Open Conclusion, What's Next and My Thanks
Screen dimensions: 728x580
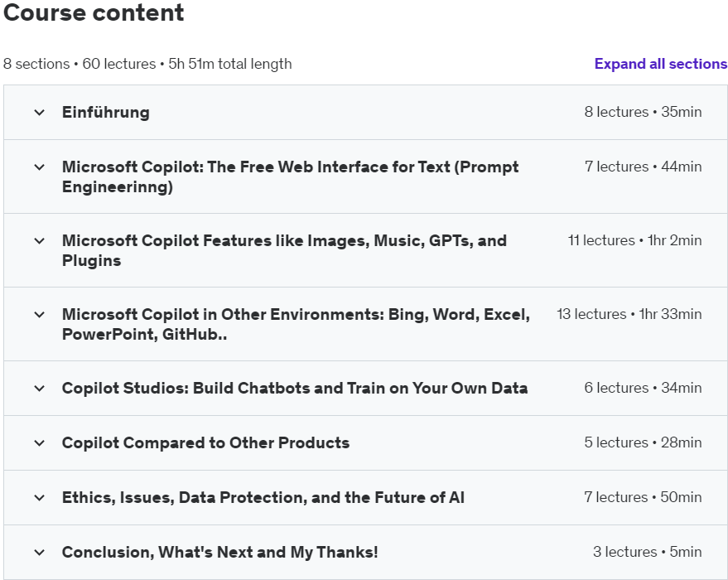pos(219,553)
